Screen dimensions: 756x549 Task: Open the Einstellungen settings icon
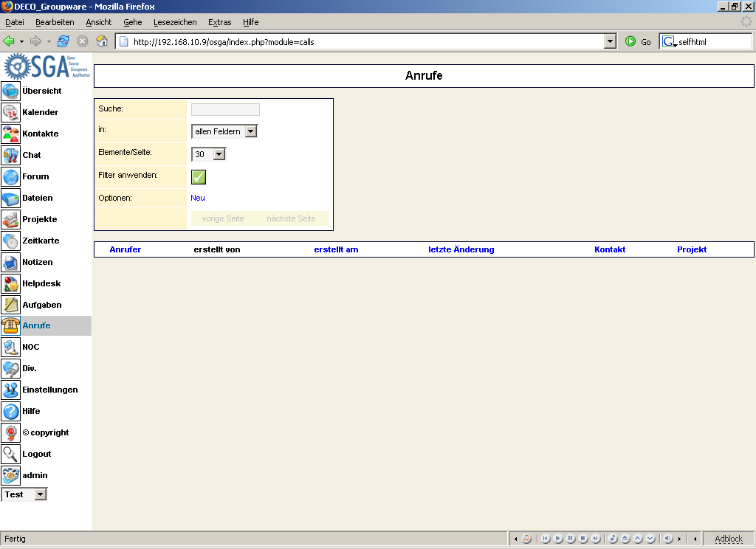coord(10,390)
